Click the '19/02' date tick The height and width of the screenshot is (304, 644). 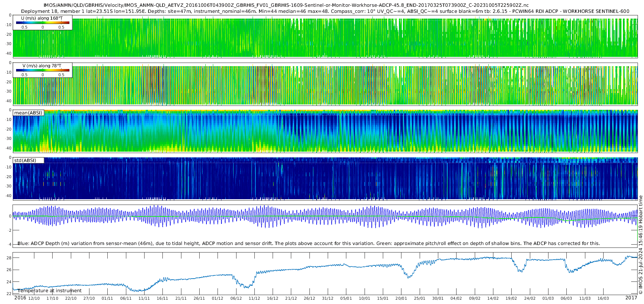point(512,298)
